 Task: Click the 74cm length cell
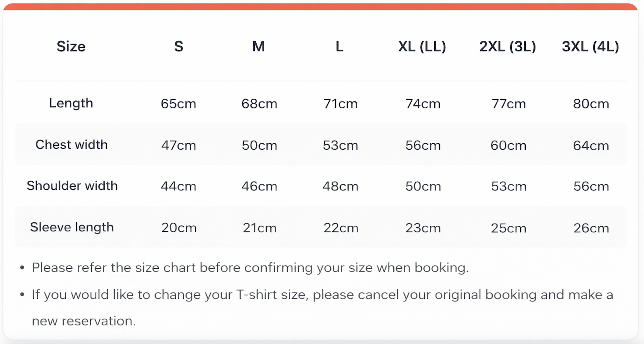(x=423, y=104)
